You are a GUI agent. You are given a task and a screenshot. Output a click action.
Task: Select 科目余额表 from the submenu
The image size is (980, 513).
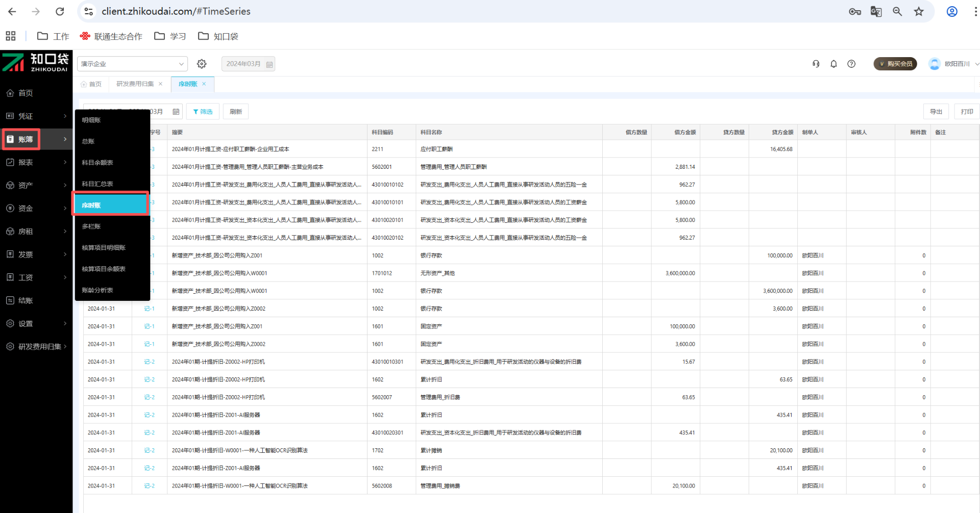point(97,163)
